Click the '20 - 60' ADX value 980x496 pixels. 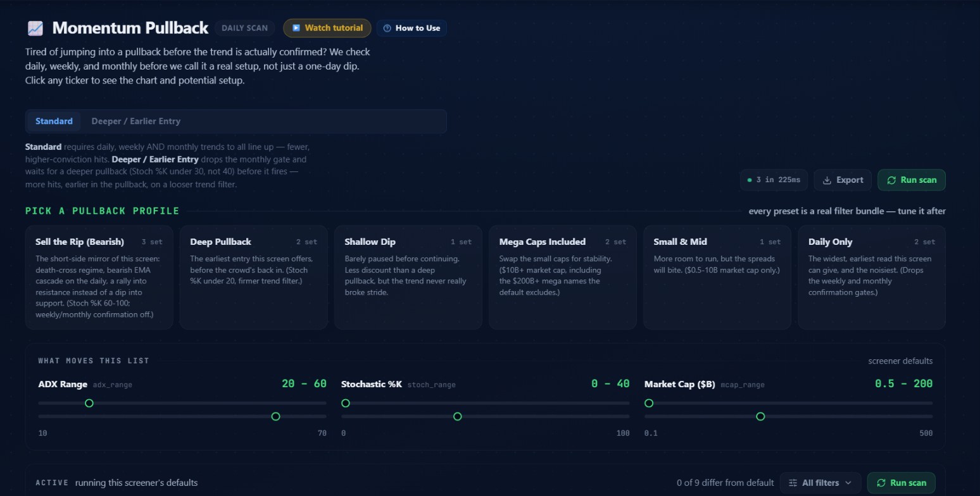tap(304, 384)
